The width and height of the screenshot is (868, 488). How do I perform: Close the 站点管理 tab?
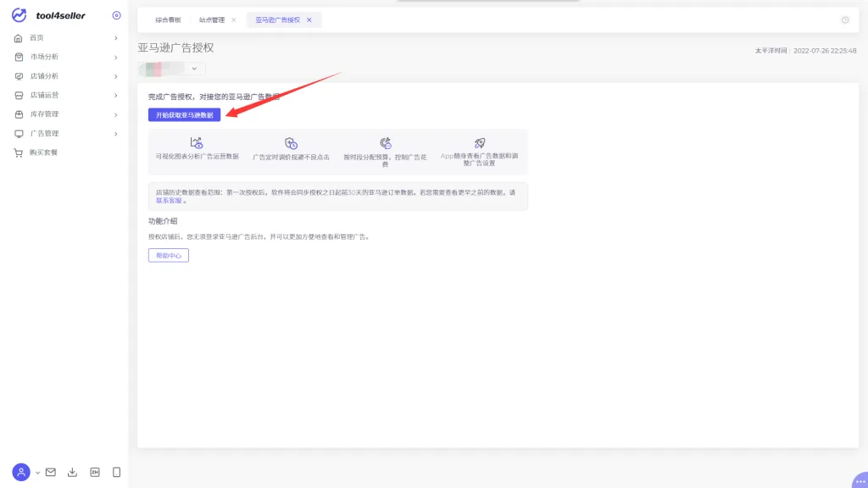(x=234, y=20)
